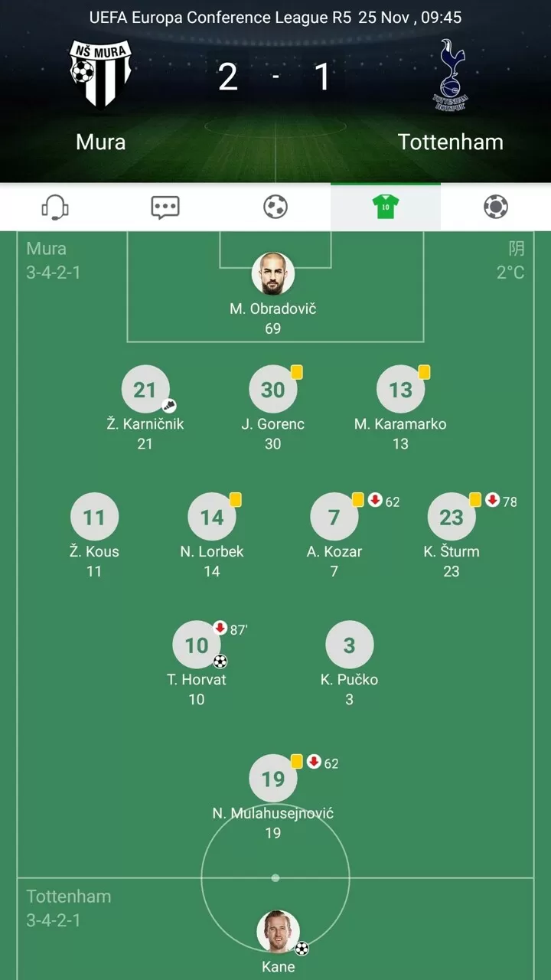
Task: Select player 11 Ž. Kous
Action: click(x=94, y=517)
